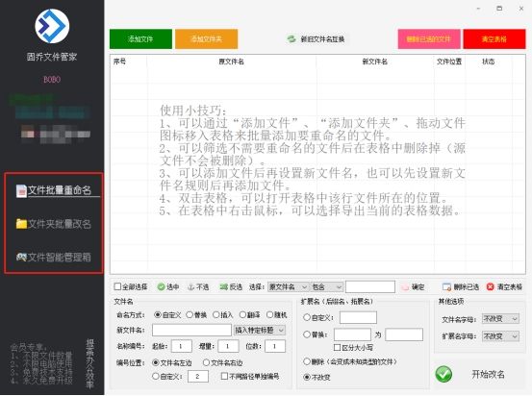Screen dimensions: 532x396
Task: Click the orange 添加文件夹 button
Action: click(x=206, y=39)
